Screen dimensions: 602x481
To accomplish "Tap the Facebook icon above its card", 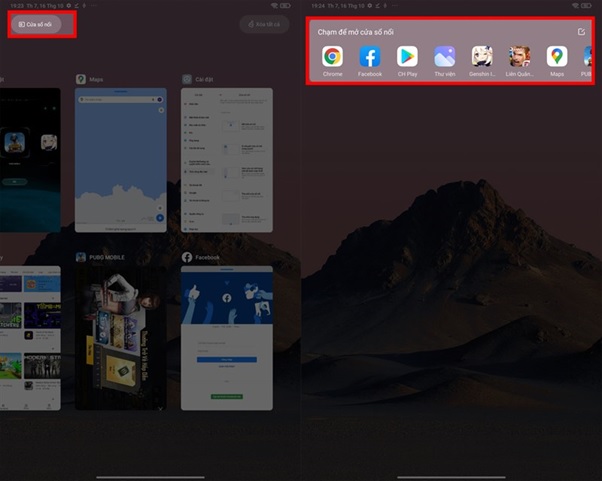I will (x=187, y=257).
